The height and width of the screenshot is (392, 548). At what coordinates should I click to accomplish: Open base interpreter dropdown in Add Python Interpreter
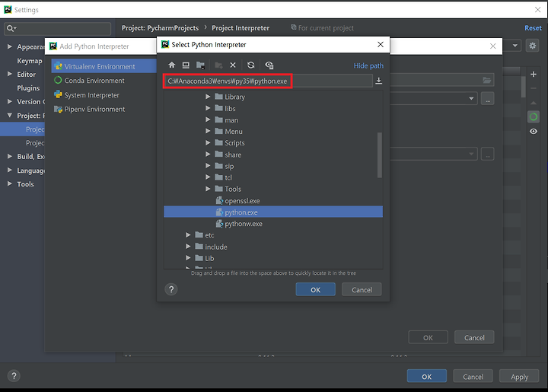click(x=471, y=98)
